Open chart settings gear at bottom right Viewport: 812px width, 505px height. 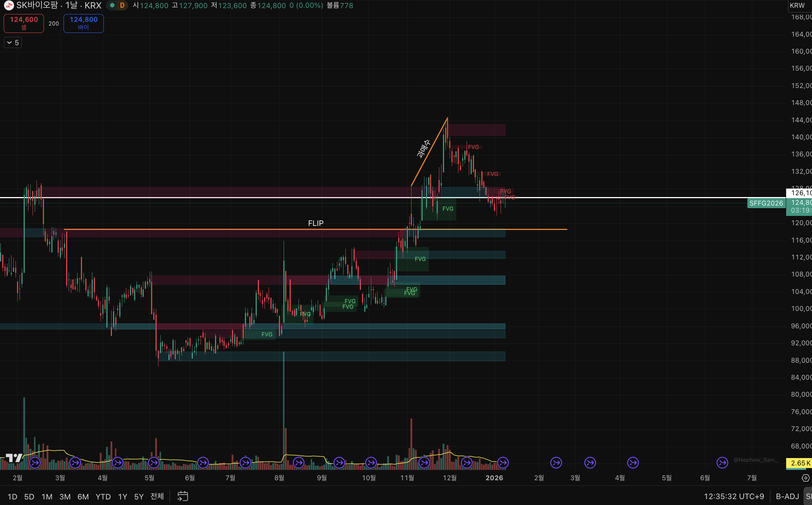tap(805, 478)
